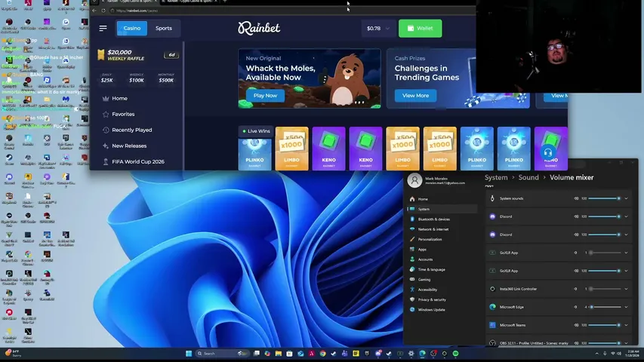
Task: Toggle mute for Insta360 Link Controller
Action: 575,289
